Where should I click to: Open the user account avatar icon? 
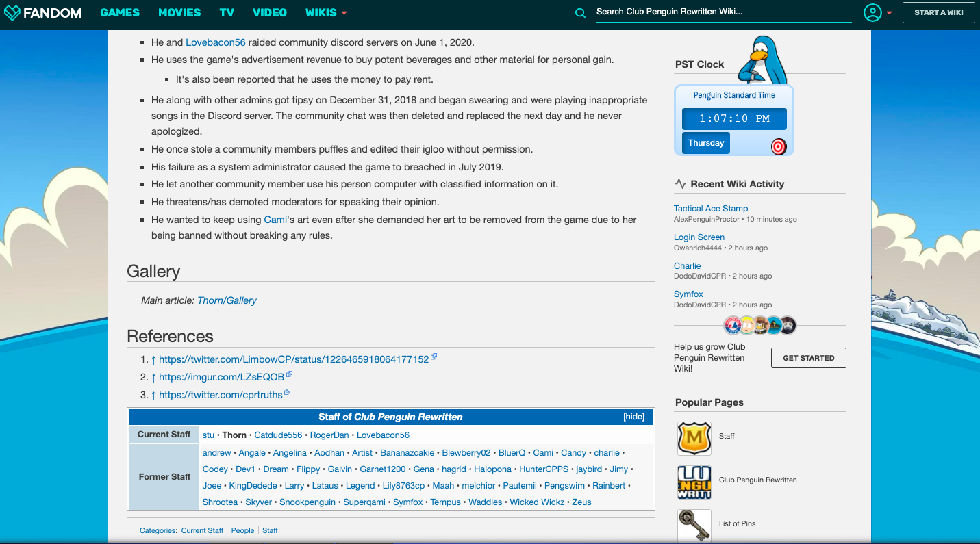pyautogui.click(x=872, y=12)
